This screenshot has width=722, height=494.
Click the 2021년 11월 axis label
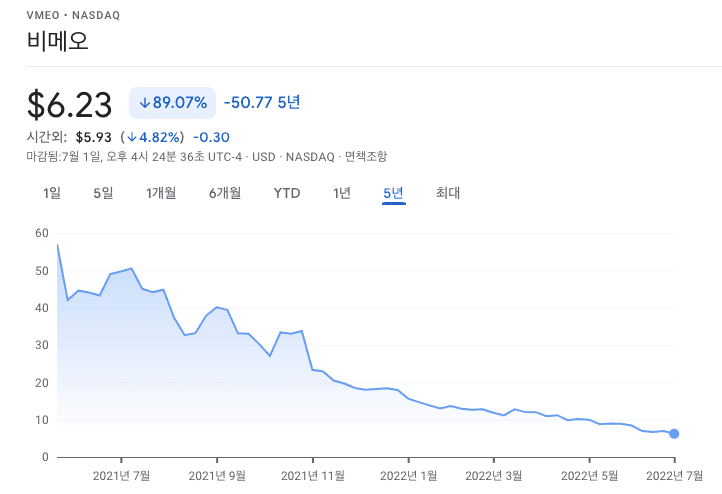point(313,476)
